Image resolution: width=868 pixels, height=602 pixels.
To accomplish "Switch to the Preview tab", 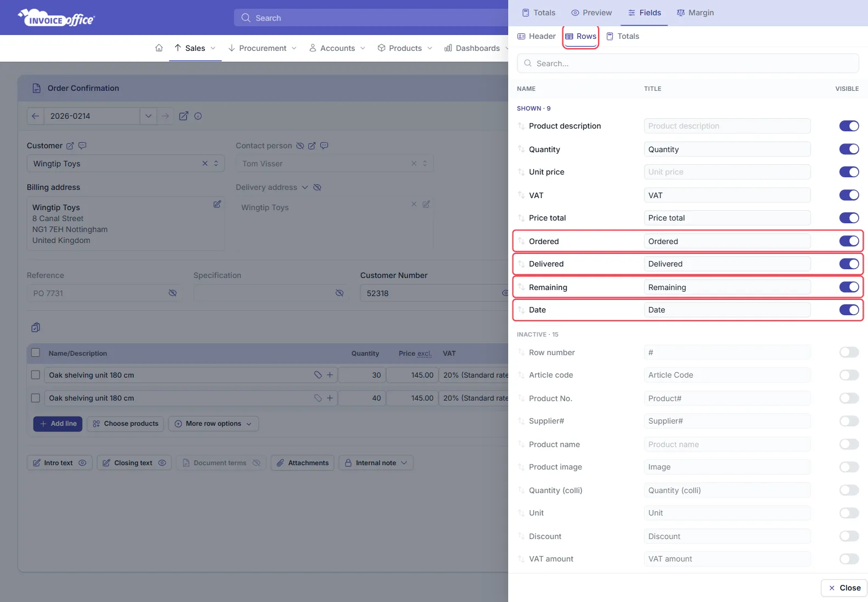I will pyautogui.click(x=591, y=13).
